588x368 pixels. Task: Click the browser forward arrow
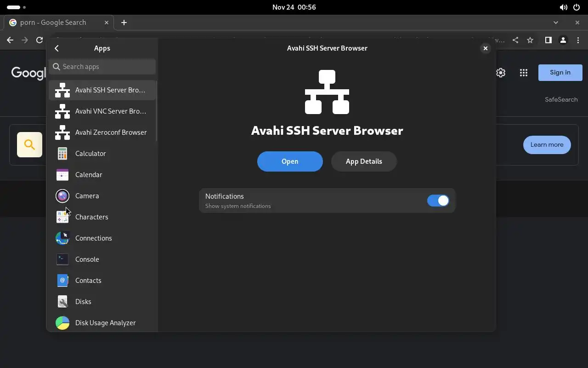click(25, 40)
